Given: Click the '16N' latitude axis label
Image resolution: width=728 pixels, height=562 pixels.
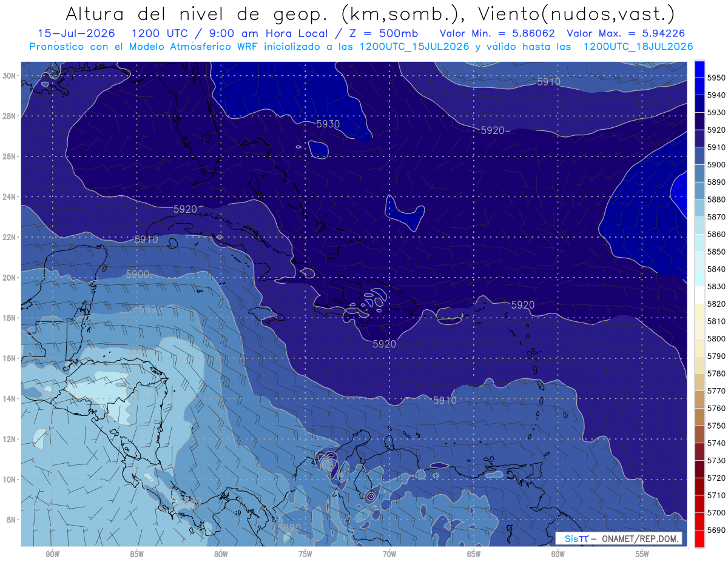Looking at the screenshot, I should [x=9, y=358].
